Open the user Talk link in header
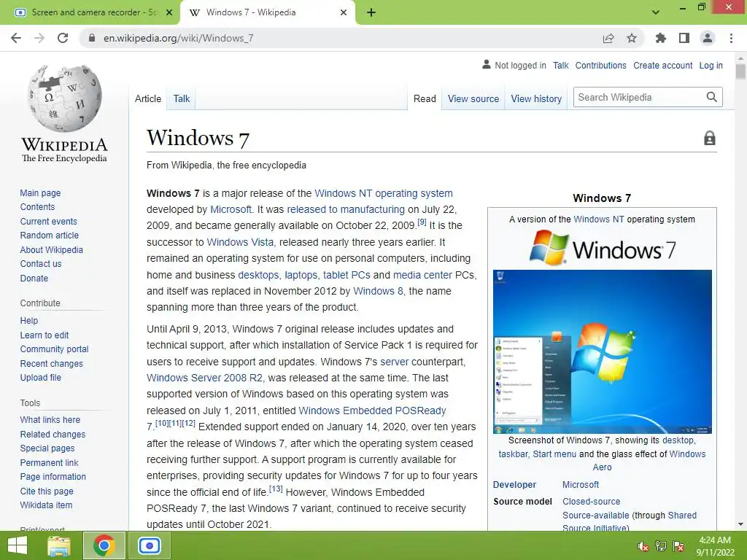Image resolution: width=747 pixels, height=560 pixels. tap(561, 65)
